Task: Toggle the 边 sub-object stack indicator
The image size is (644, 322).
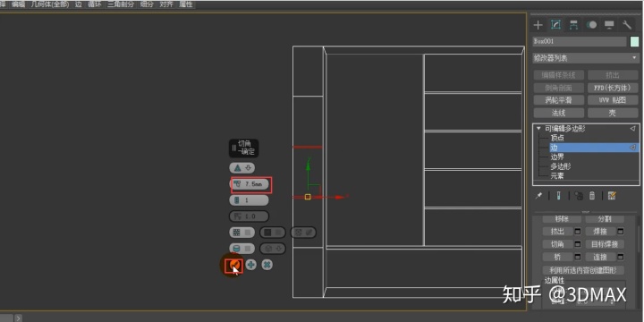Action: [x=632, y=147]
